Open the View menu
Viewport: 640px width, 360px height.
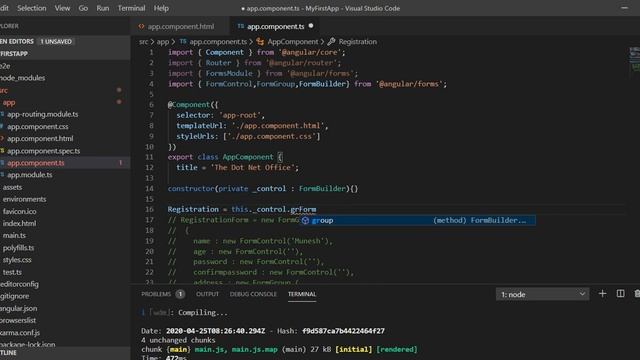point(62,8)
